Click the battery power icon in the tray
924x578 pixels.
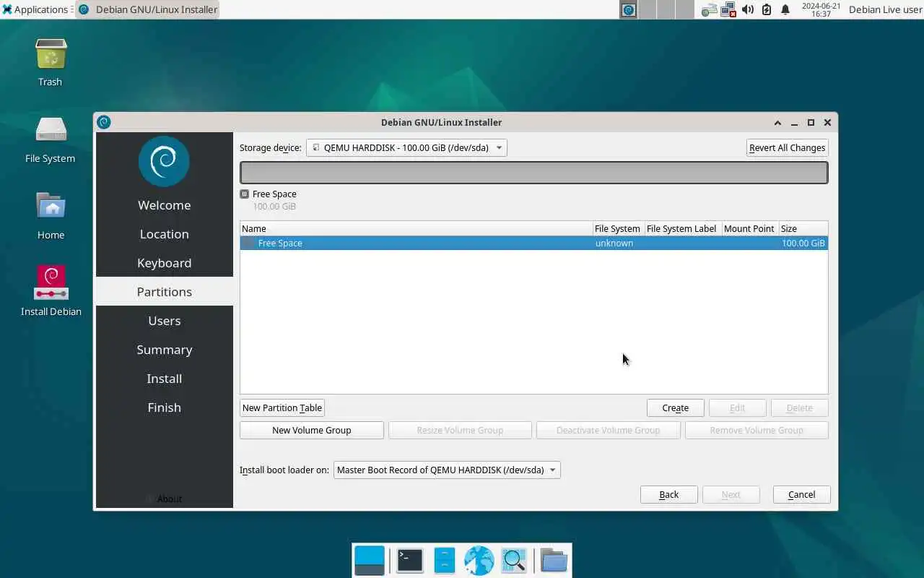point(767,9)
